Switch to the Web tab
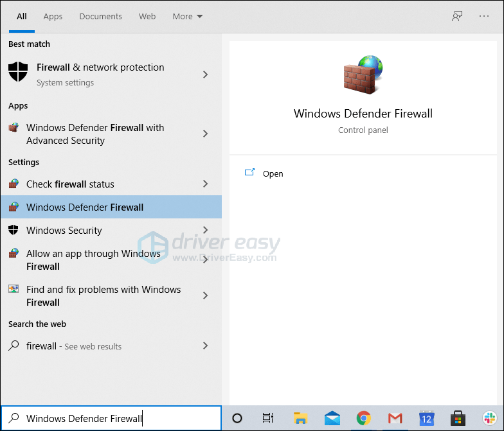 pos(147,17)
